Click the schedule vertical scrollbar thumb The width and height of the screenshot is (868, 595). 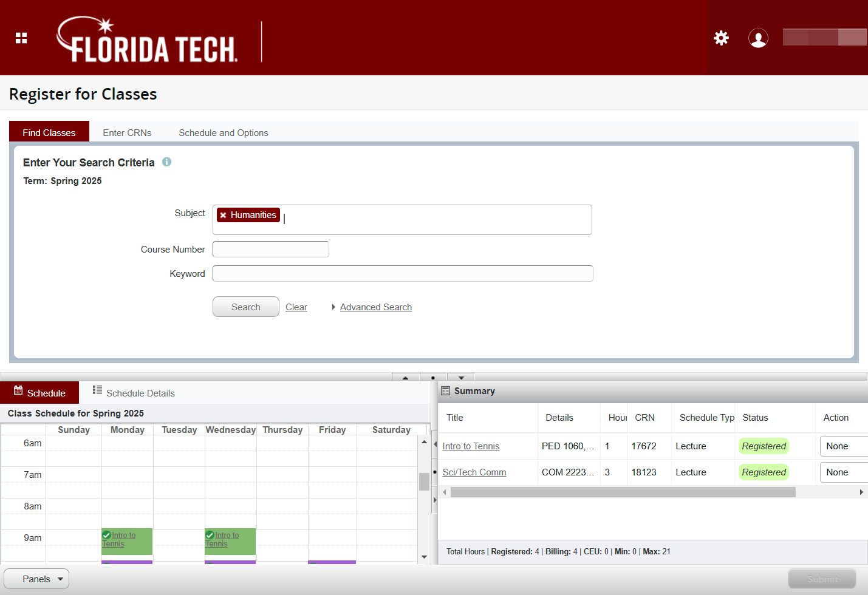[x=424, y=481]
